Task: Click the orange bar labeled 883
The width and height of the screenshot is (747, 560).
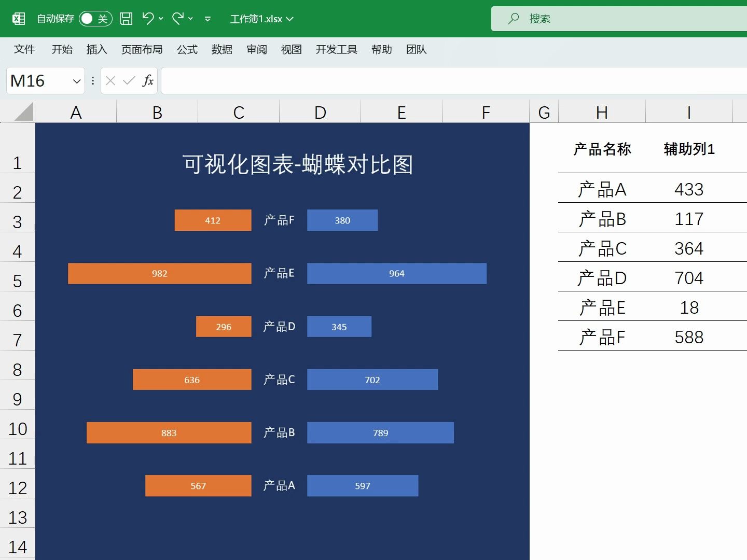Action: click(169, 432)
